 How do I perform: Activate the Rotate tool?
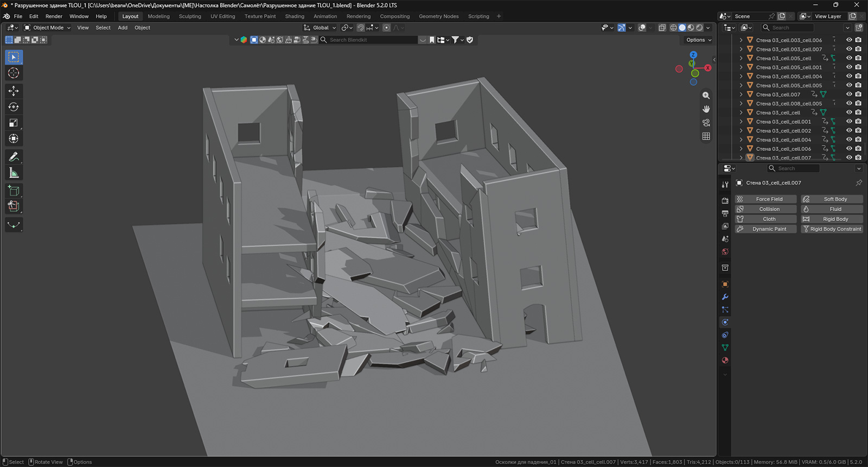pos(14,107)
